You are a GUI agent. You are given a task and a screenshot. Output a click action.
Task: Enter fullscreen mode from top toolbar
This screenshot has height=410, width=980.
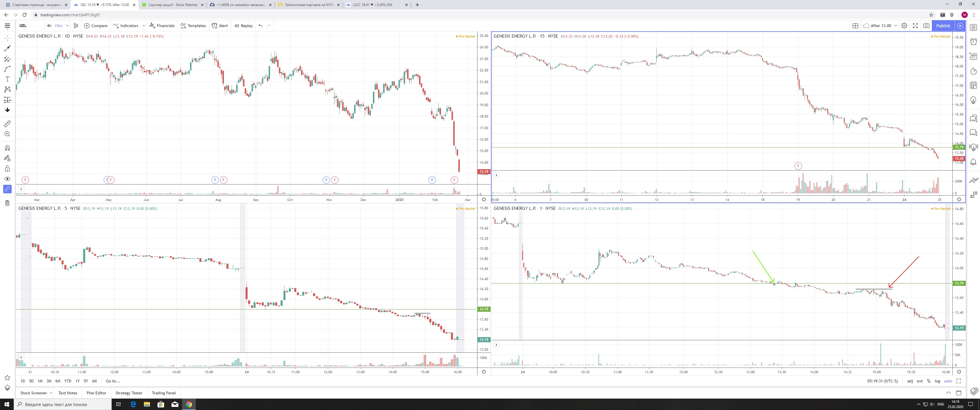[x=915, y=25]
